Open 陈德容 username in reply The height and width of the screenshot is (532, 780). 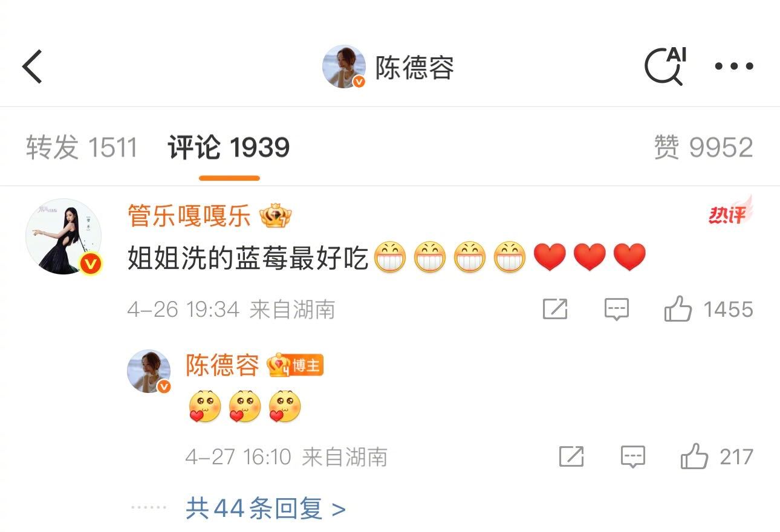pos(223,365)
